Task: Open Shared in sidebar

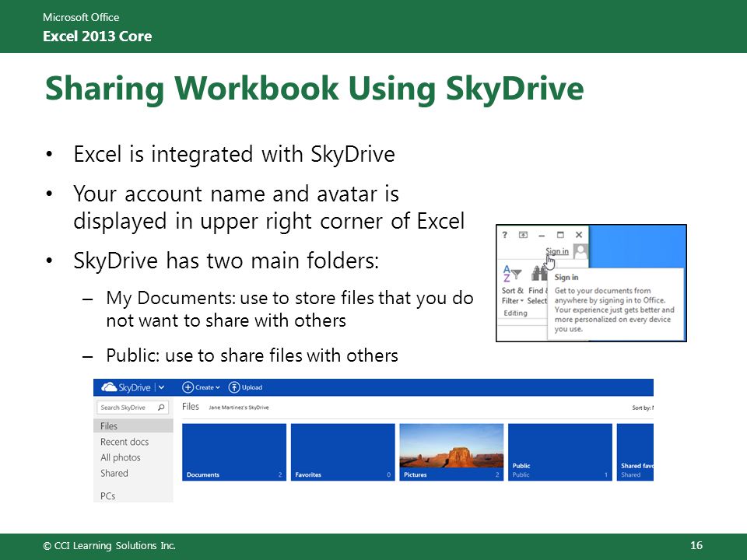Action: click(x=114, y=473)
